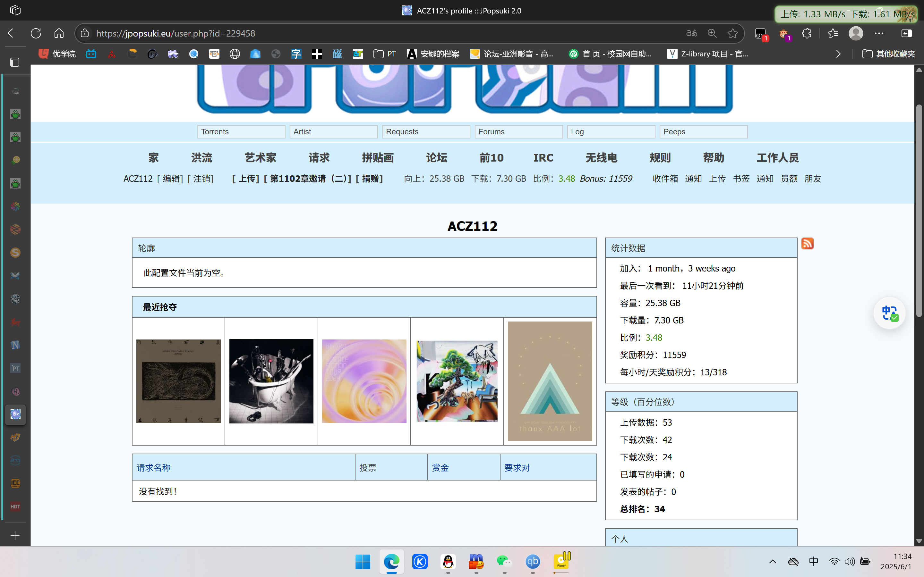Click the Torrents search input field
This screenshot has height=577, width=924.
(241, 132)
